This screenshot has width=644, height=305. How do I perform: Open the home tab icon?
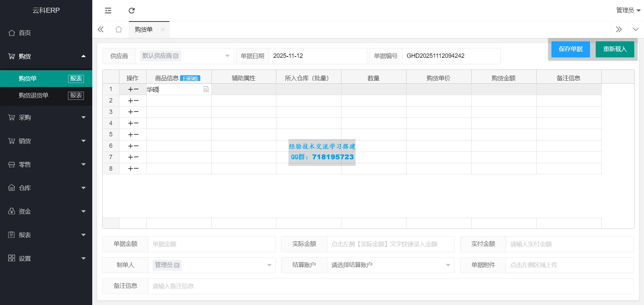click(118, 30)
